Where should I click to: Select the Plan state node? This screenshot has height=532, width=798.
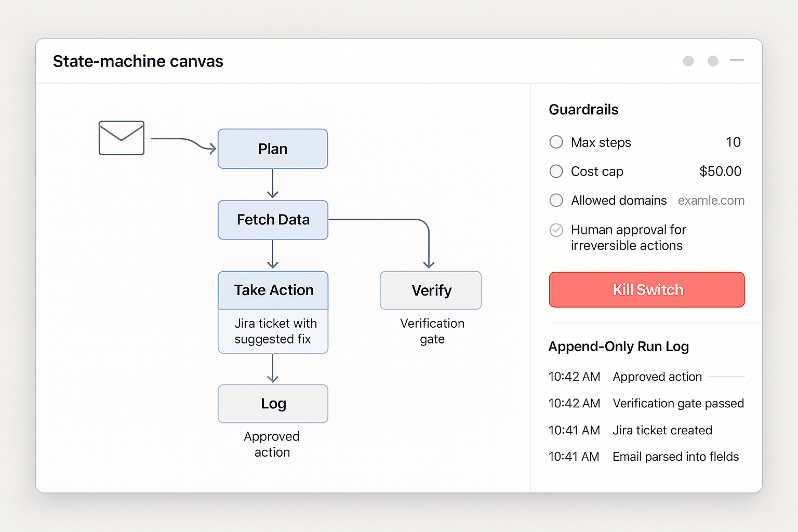(x=273, y=149)
